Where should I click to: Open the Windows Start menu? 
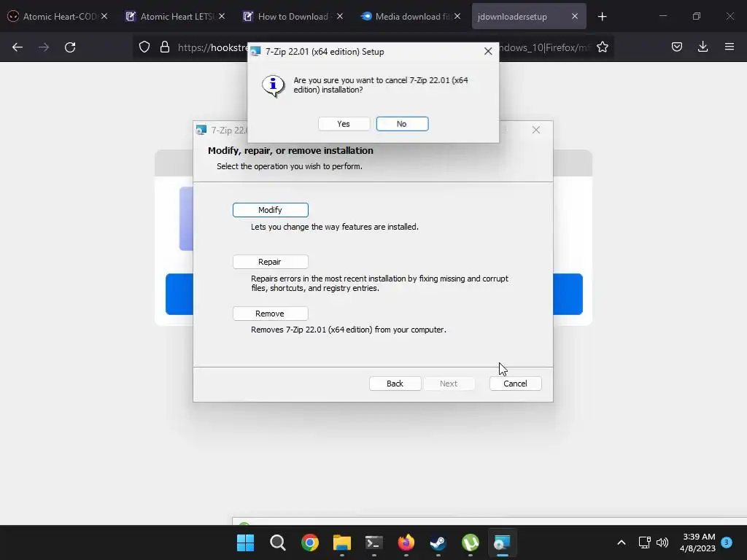[245, 542]
